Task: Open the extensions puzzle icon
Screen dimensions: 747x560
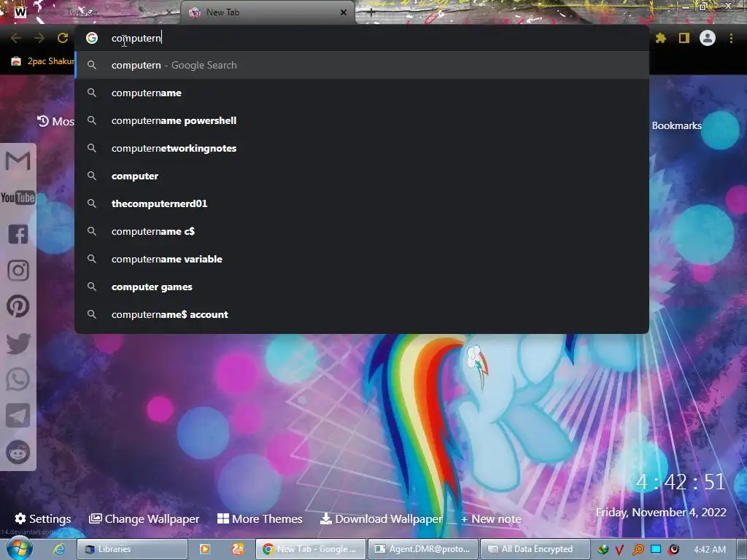Action: point(661,38)
